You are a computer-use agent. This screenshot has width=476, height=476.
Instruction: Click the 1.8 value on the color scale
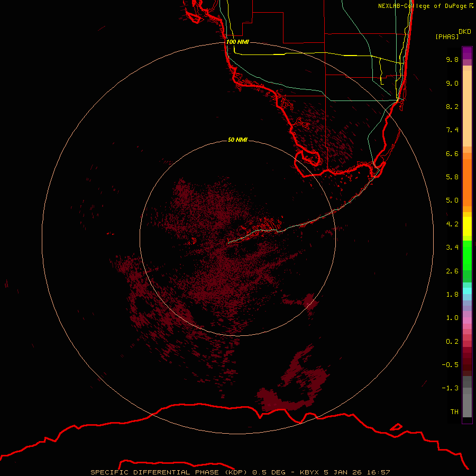[452, 295]
